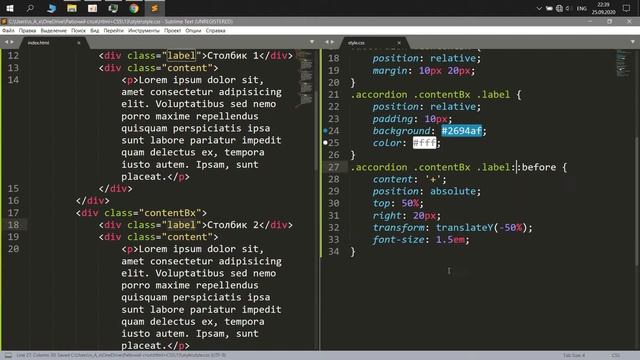Open left pane tab list dropdown

point(312,42)
